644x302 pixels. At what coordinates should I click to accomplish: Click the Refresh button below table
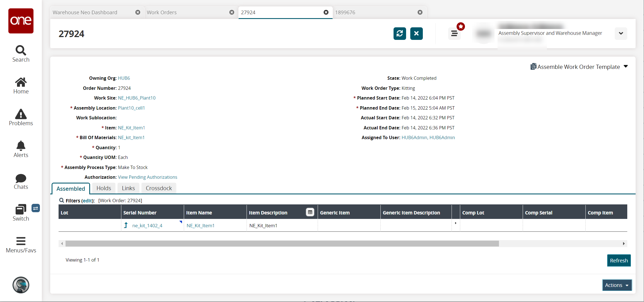point(619,260)
